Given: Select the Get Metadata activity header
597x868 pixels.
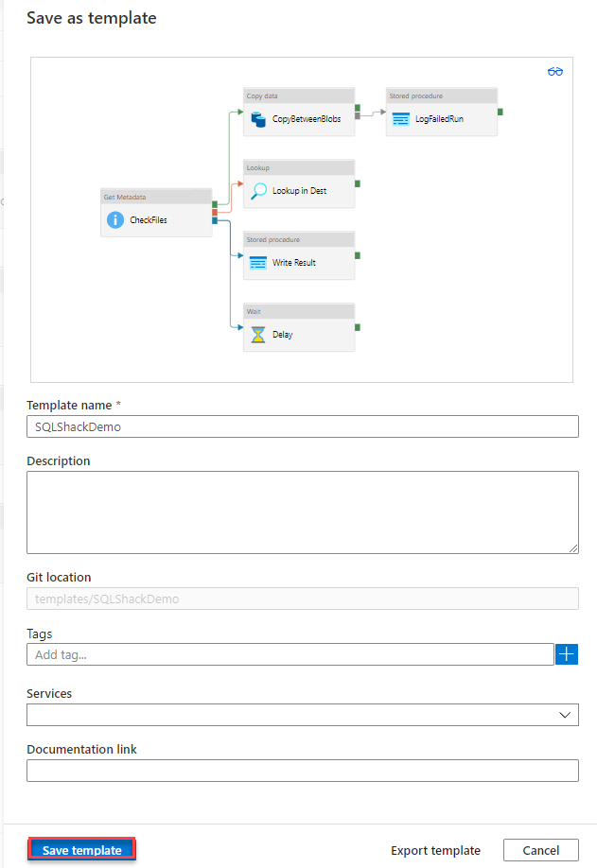Looking at the screenshot, I should click(x=156, y=197).
